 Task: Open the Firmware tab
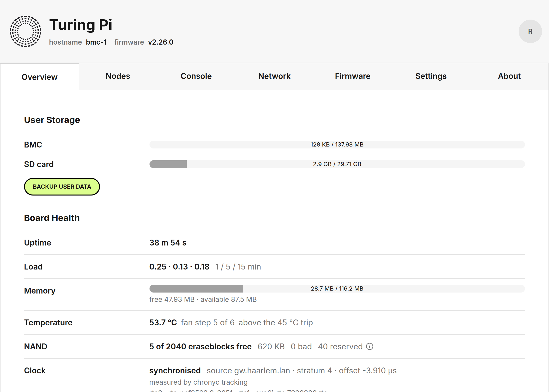tap(353, 76)
